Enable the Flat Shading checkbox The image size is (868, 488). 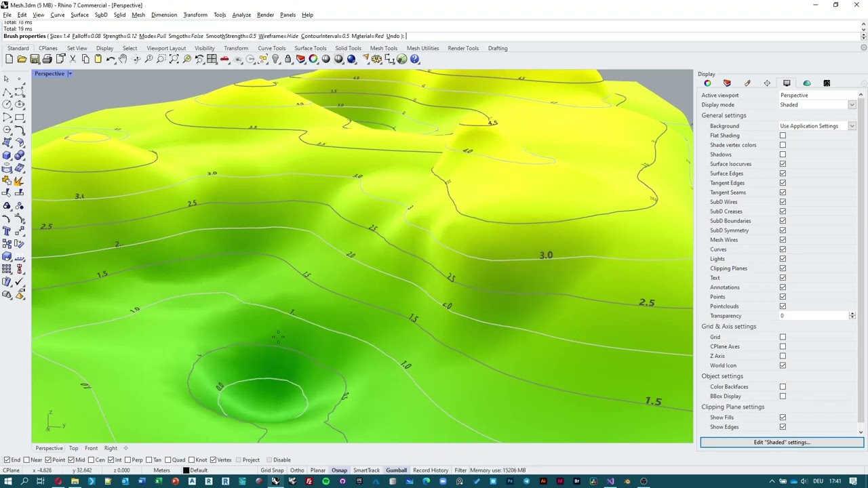tap(783, 136)
